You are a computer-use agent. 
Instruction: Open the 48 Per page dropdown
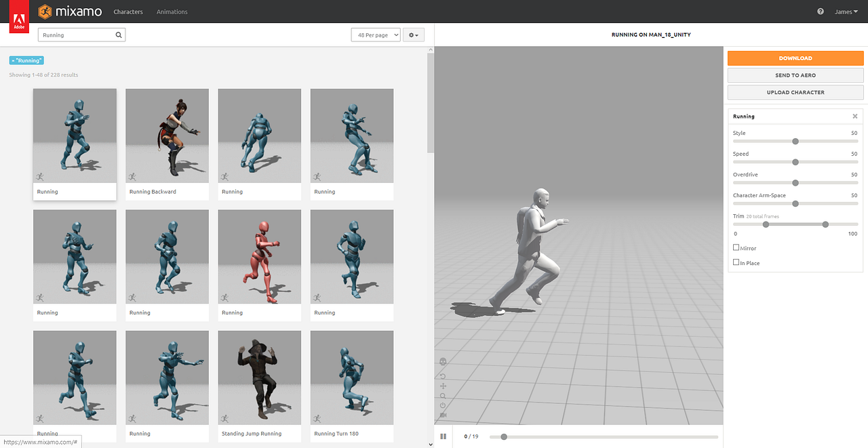(x=376, y=34)
